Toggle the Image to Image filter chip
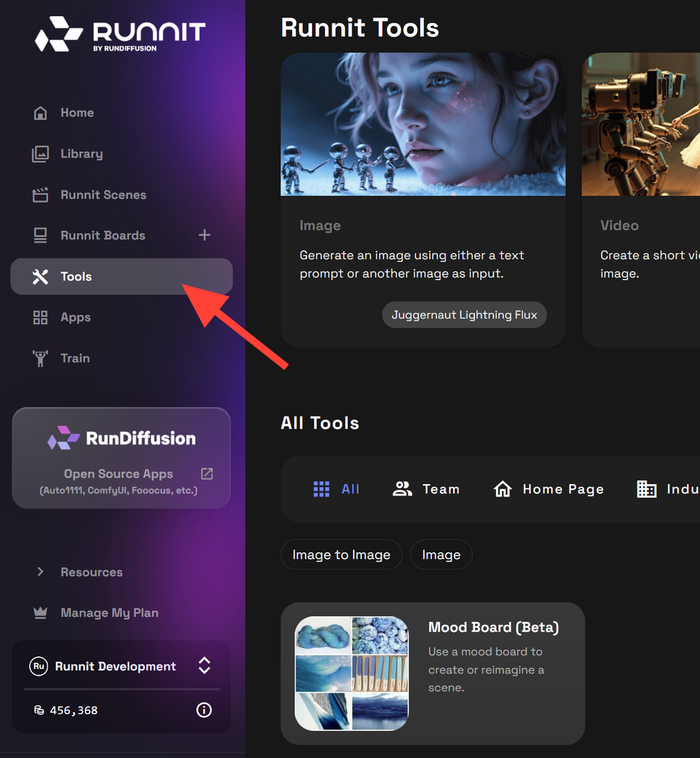700x758 pixels. [341, 554]
